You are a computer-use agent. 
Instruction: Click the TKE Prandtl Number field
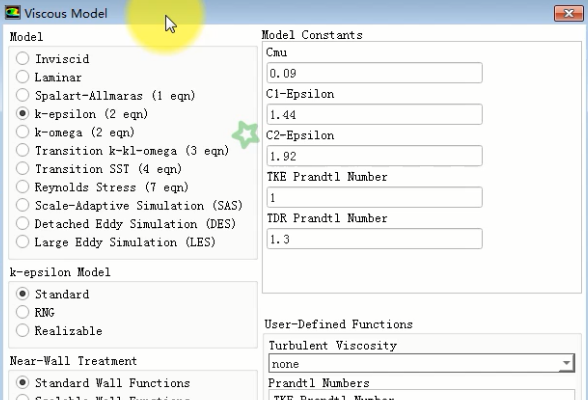point(374,197)
